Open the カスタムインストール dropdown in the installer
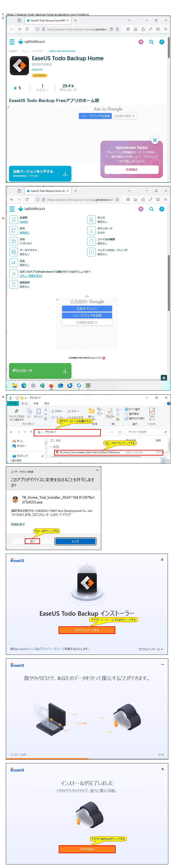Screen dimensions: 171x868 click(150, 649)
